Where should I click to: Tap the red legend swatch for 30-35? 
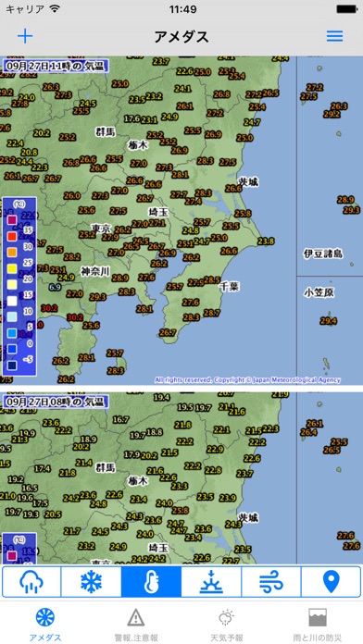(12, 237)
